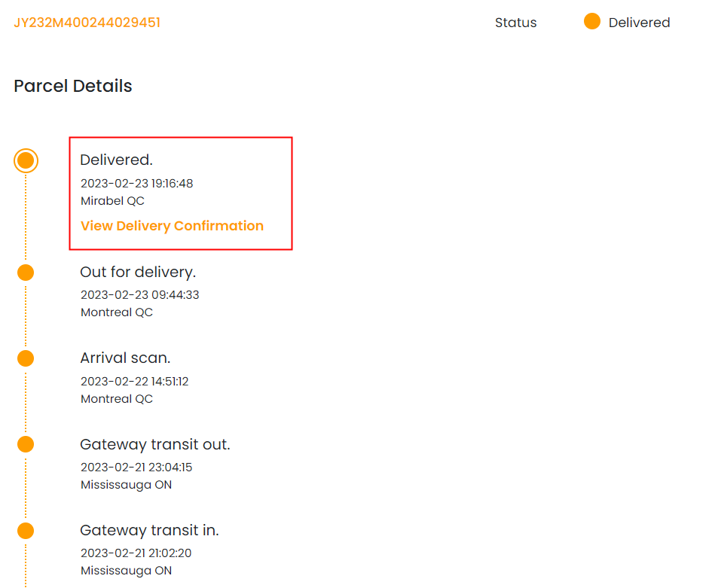Click the Delivered text beside the status dot
The width and height of the screenshot is (712, 588).
639,23
